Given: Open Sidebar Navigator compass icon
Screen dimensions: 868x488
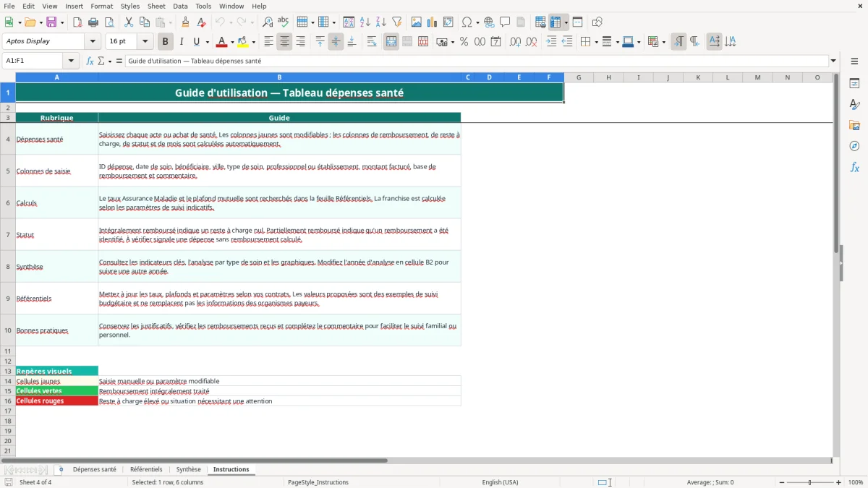Looking at the screenshot, I should click(x=854, y=146).
